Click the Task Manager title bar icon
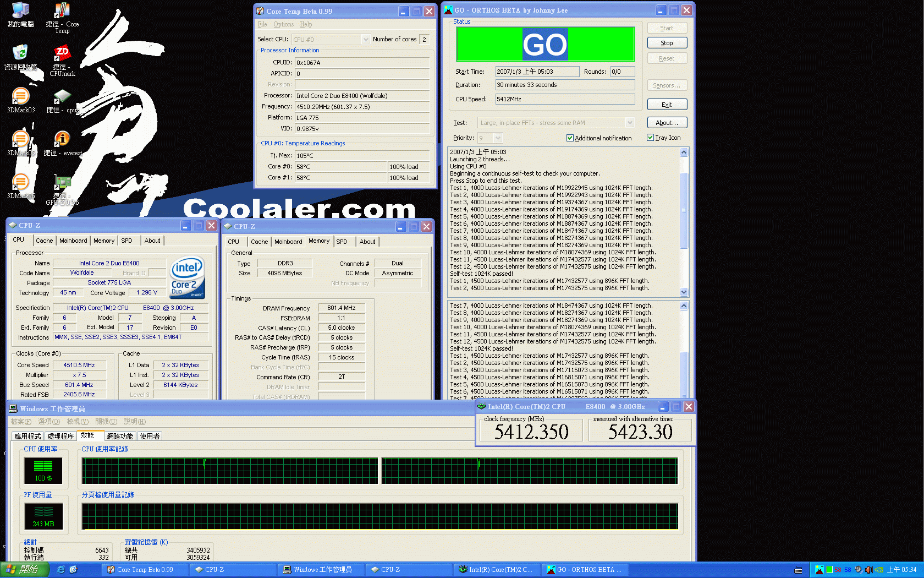This screenshot has height=578, width=924. click(x=13, y=408)
